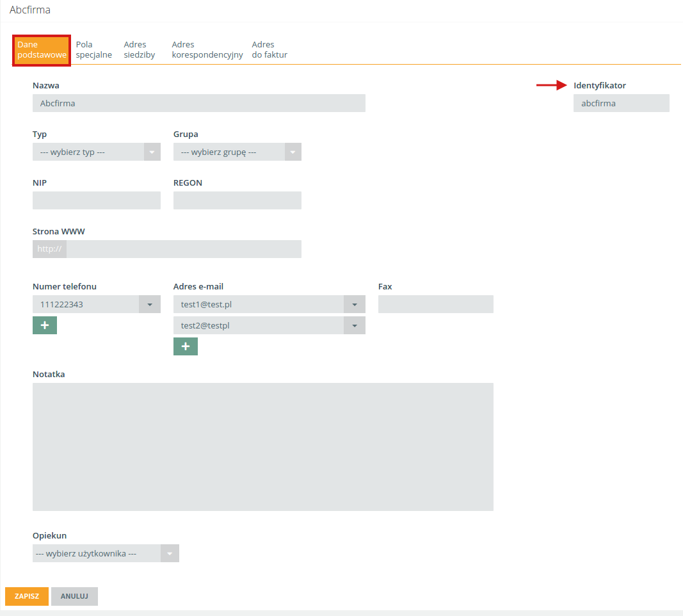Click the Adres e-mail label

(198, 287)
